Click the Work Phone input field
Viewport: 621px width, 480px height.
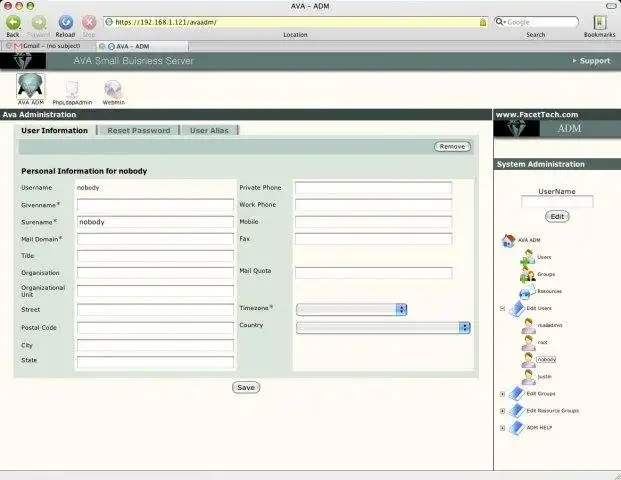[373, 205]
